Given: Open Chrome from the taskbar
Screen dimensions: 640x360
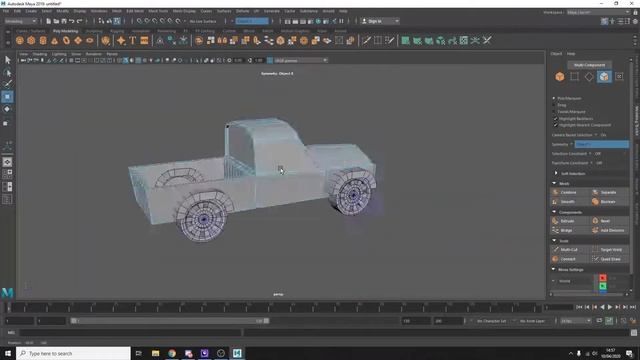Looking at the screenshot, I should coord(172,353).
